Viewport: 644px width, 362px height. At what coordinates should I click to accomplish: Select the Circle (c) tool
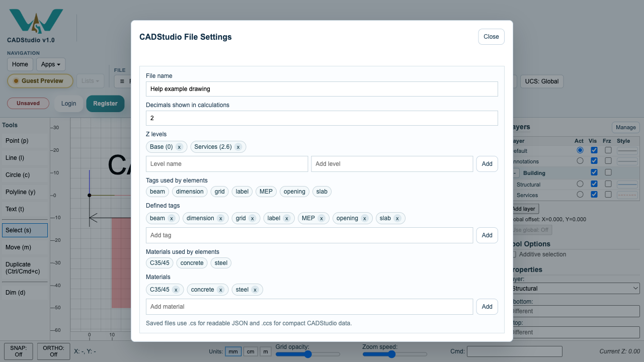pos(24,175)
